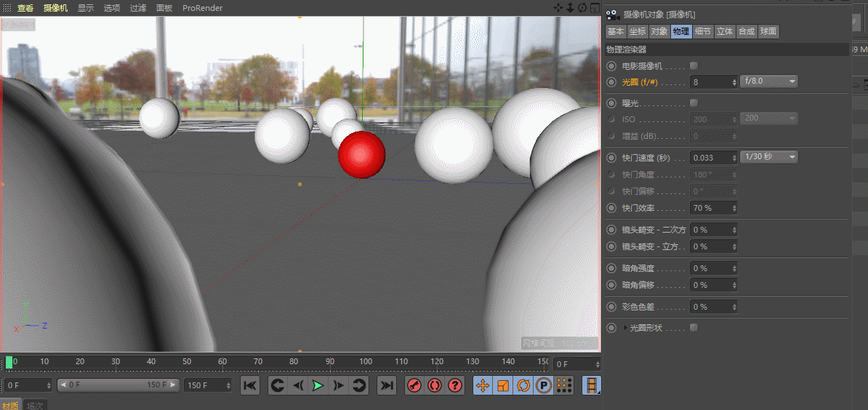
Task: Toggle parameter (P) keyframe recording icon
Action: (544, 386)
